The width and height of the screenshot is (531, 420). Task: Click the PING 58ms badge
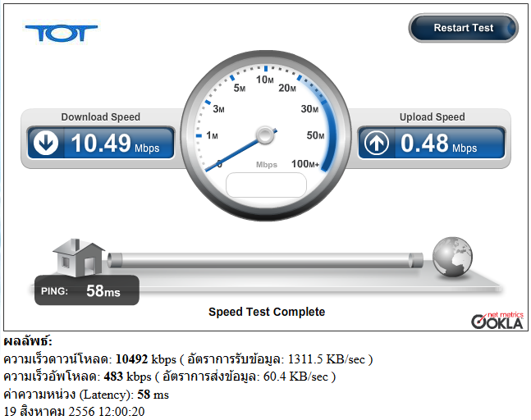click(87, 290)
